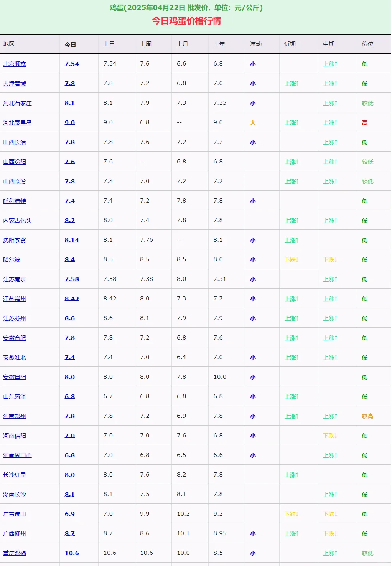
Task: Open the 安徽阜阳 region link
Action: point(15,377)
